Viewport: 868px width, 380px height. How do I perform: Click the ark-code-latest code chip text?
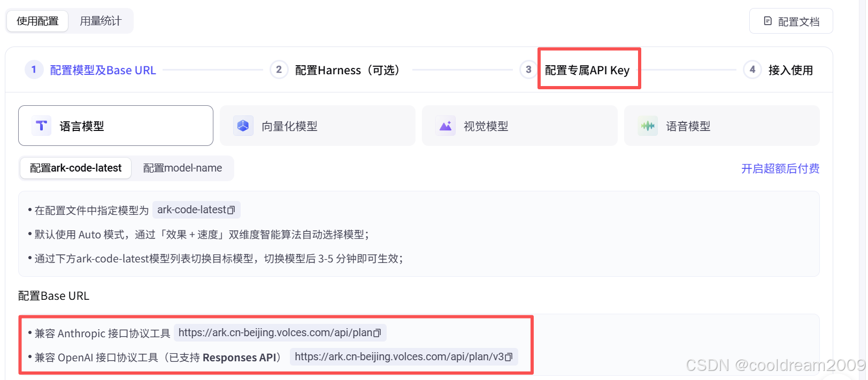coord(192,210)
